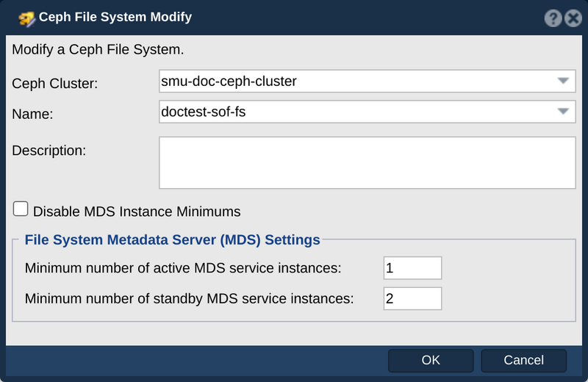Open the Ceph Cluster dropdown arrow
Viewport: 588px width, 382px height.
click(x=563, y=81)
